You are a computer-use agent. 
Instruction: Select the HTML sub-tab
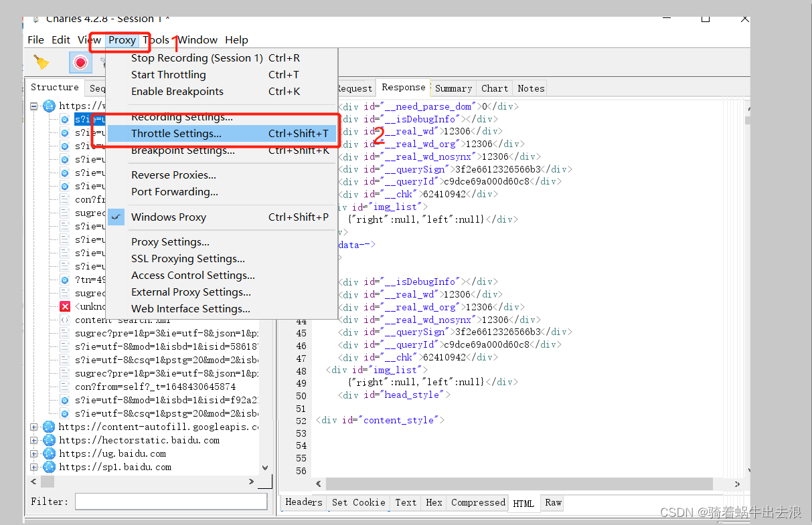[x=524, y=503]
